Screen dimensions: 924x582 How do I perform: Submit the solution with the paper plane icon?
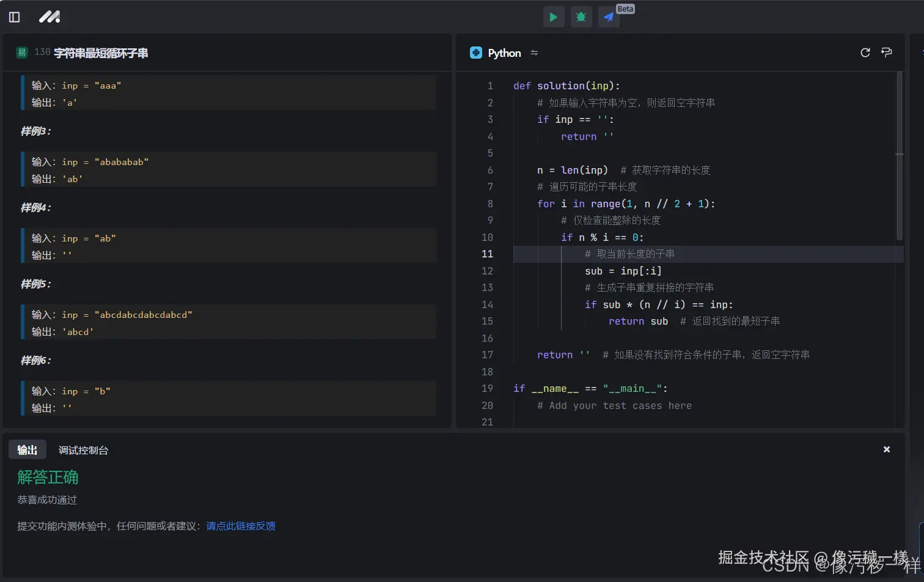[609, 17]
